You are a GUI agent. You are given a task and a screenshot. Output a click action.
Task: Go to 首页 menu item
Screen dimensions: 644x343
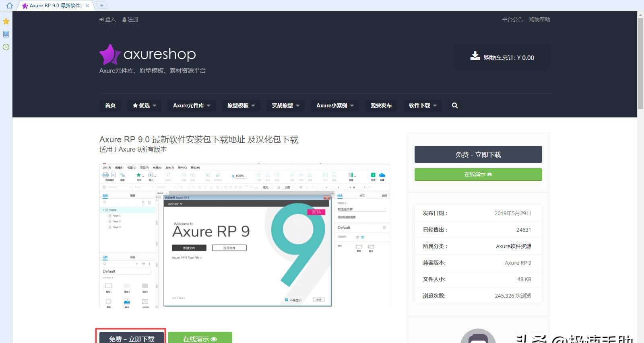click(x=110, y=105)
